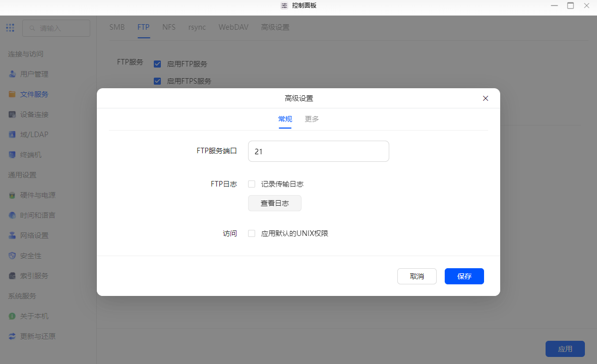
Task: Click the 记录传输日志 label text
Action: (282, 185)
